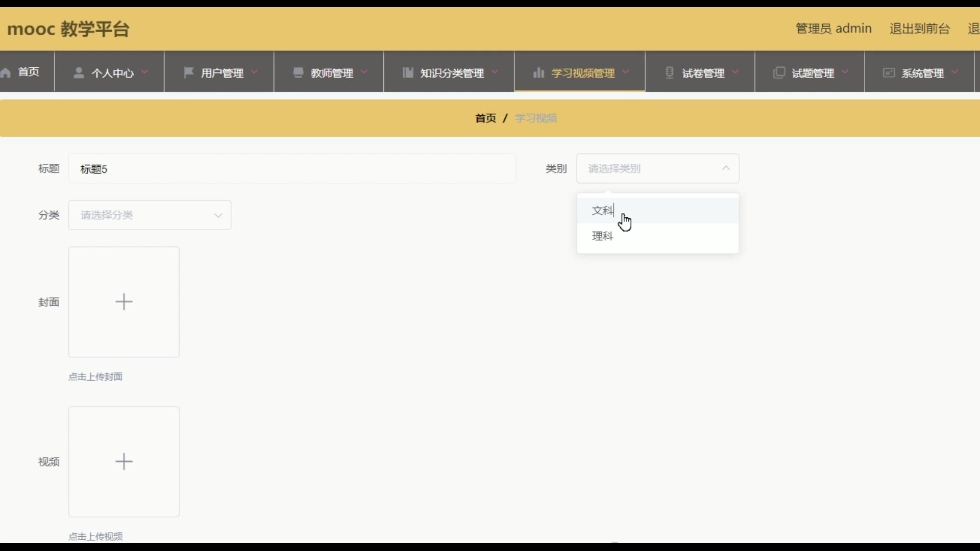Screen dimensions: 980x551
Task: Click plus icon to upload video
Action: pyautogui.click(x=124, y=462)
